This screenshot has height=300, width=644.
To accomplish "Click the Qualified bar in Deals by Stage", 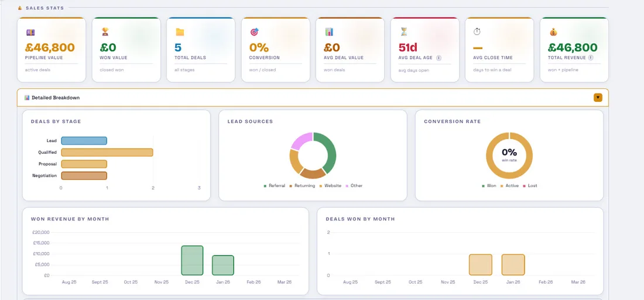I will (x=107, y=153).
